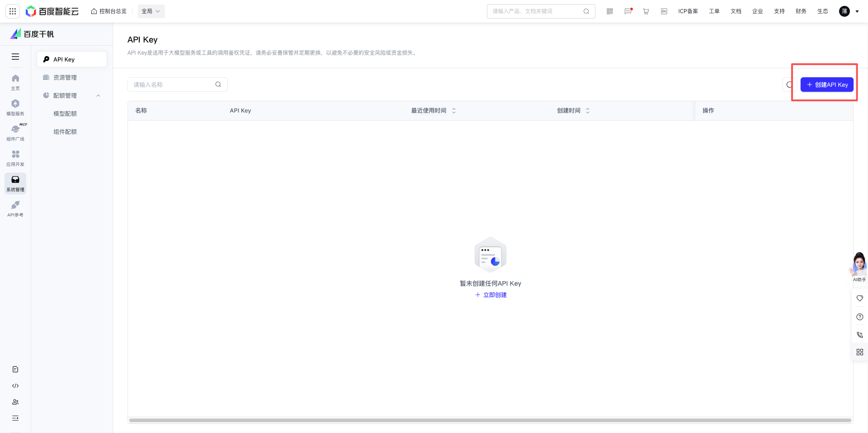
Task: Switch language using the En icon
Action: [664, 11]
